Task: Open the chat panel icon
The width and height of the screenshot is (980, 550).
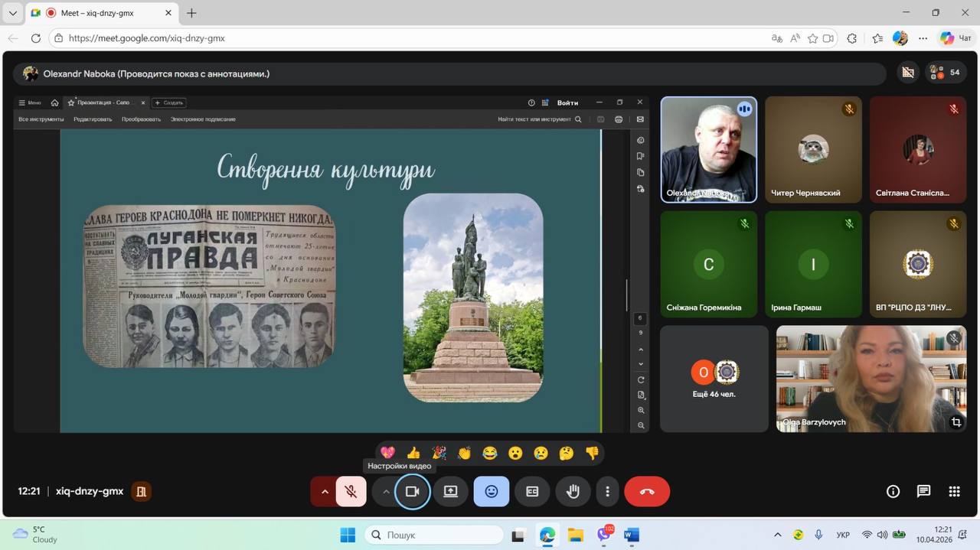Action: (923, 492)
